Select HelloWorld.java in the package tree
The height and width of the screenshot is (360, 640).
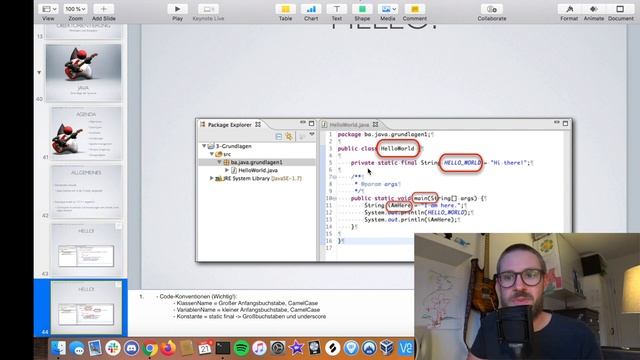[258, 170]
